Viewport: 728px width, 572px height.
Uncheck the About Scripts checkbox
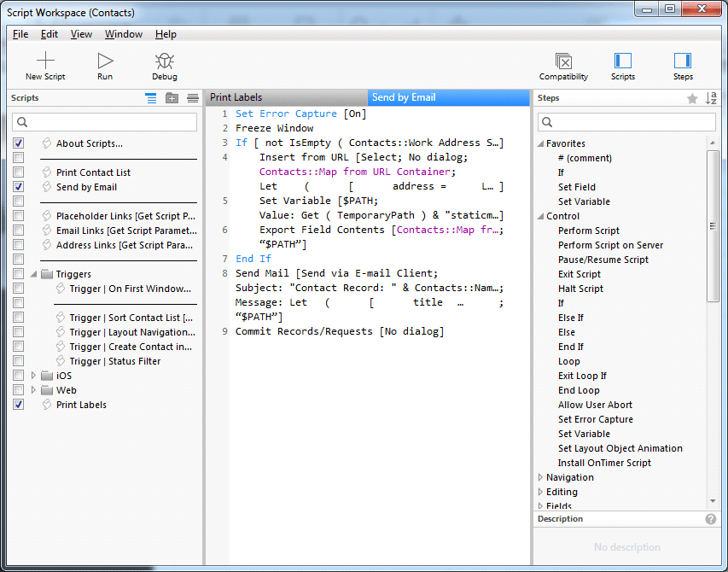pos(18,143)
